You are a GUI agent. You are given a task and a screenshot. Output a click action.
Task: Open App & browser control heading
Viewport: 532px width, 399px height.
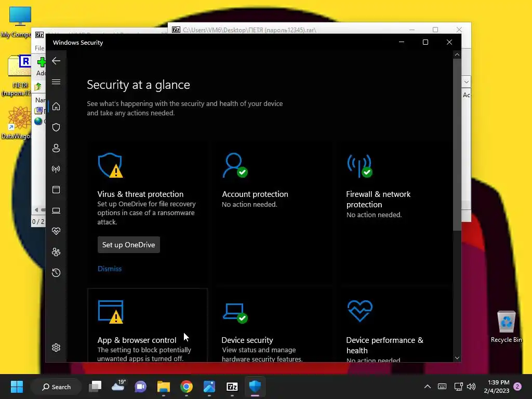click(137, 340)
